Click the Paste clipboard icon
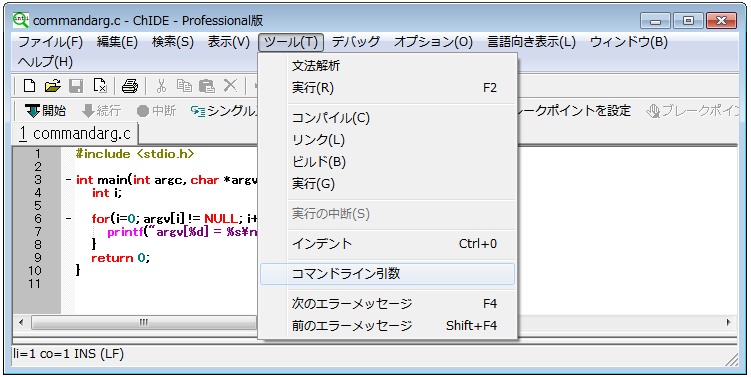The image size is (751, 377). click(207, 86)
